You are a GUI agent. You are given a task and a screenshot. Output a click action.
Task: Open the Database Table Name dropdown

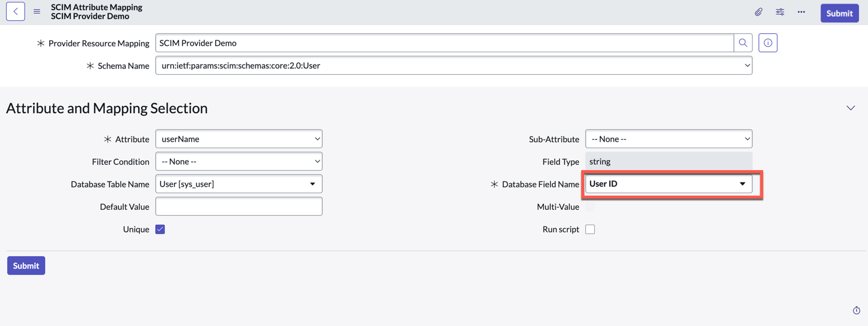239,184
